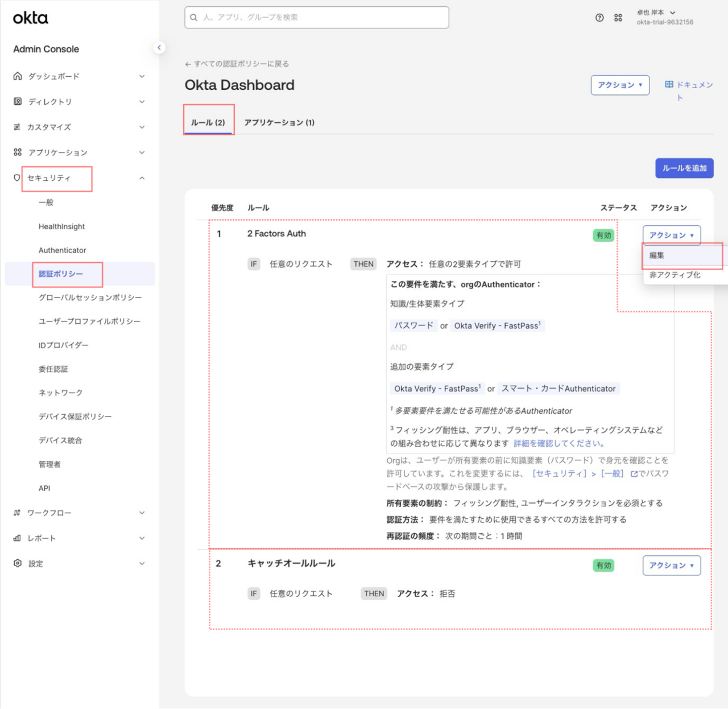Click the Directory icon in sidebar

(x=18, y=101)
